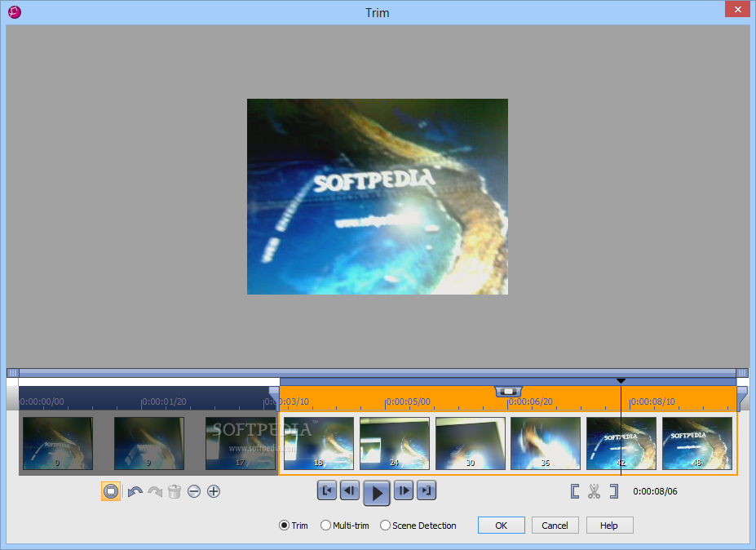Viewport: 756px width, 550px height.
Task: Jump to the trim end position
Action: coord(427,490)
